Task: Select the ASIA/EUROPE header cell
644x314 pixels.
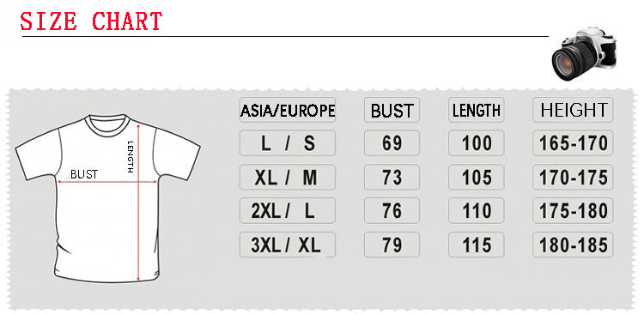Action: coord(288,110)
